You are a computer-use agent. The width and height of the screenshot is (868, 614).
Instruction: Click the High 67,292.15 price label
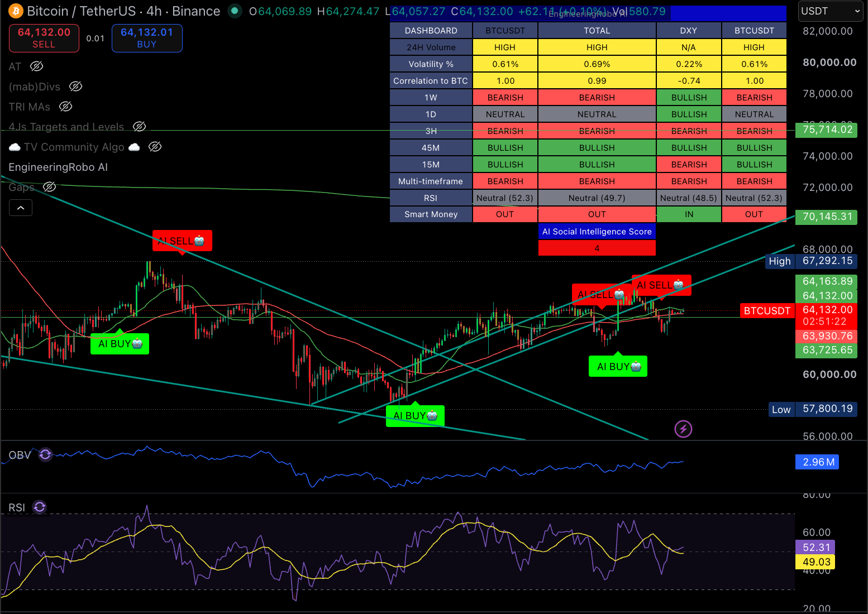tap(811, 261)
